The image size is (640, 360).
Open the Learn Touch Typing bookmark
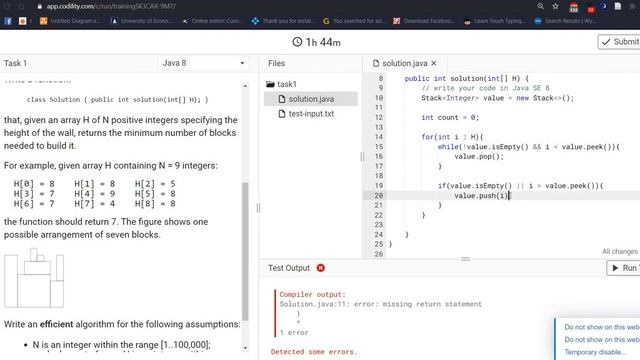point(495,21)
